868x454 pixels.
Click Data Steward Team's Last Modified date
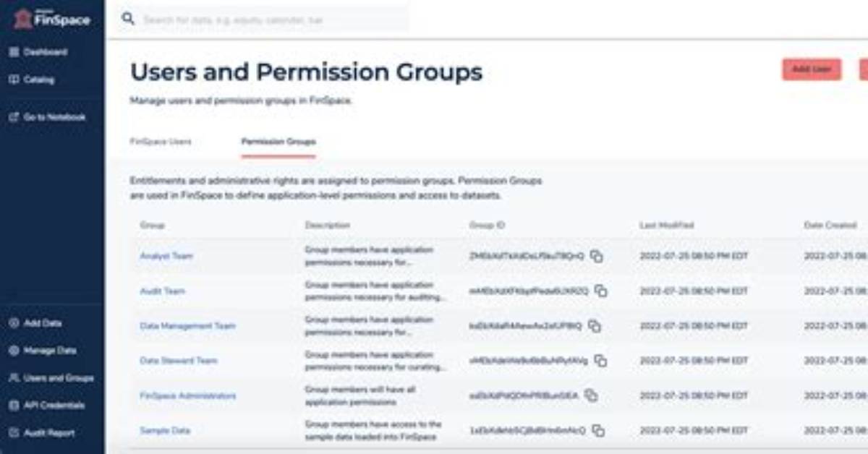694,361
